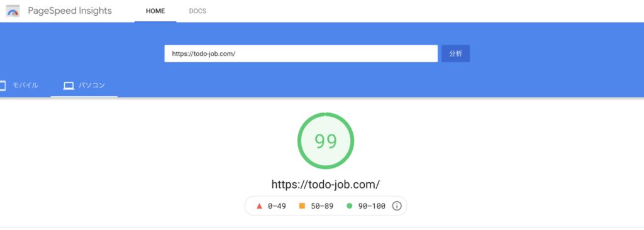Screen dimensions: 644x230
Task: Click the 0–49 range label
Action: tap(277, 206)
